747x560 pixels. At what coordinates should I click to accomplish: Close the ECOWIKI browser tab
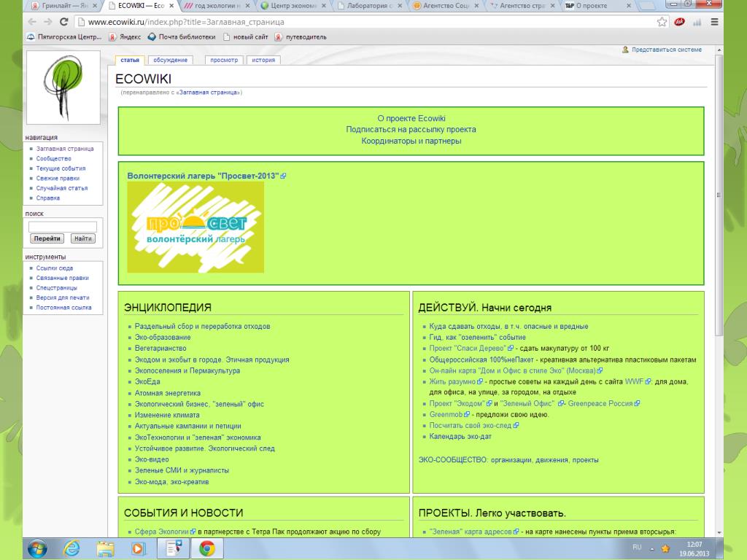point(171,6)
